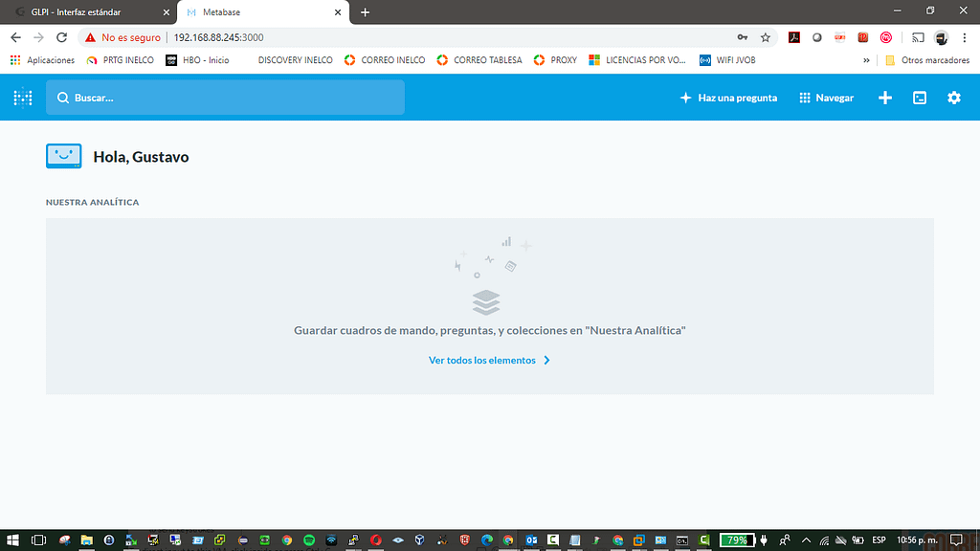980x551 pixels.
Task: Click ESP language indicator
Action: (879, 540)
